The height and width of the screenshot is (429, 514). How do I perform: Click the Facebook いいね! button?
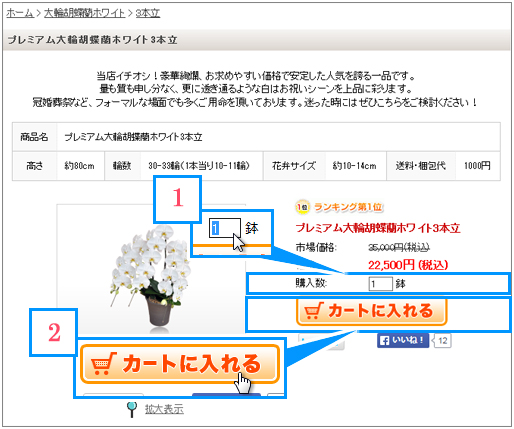tap(403, 340)
